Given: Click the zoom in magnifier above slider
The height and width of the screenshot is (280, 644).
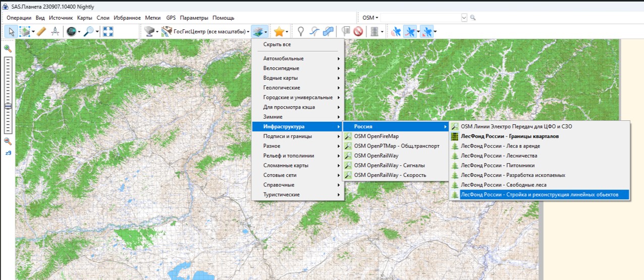Looking at the screenshot, I should (8, 49).
